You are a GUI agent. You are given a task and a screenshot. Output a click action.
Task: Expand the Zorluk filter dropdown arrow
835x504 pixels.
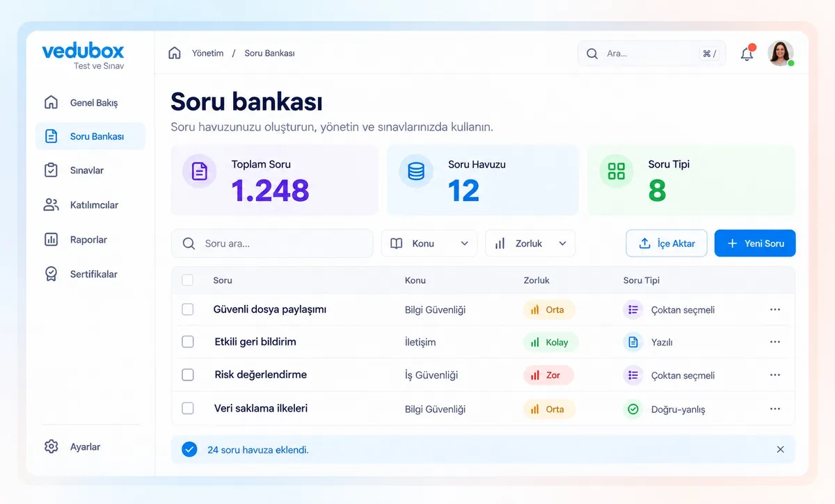pos(563,244)
